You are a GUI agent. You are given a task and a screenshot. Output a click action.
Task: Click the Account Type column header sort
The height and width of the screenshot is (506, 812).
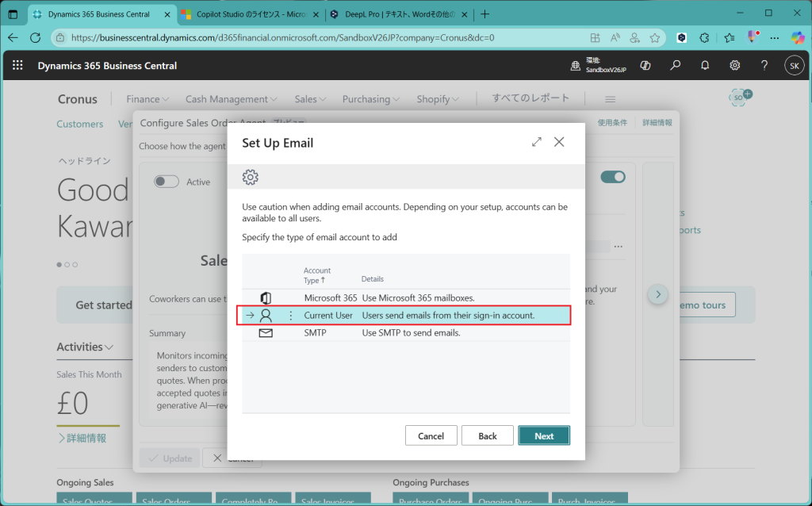click(317, 275)
